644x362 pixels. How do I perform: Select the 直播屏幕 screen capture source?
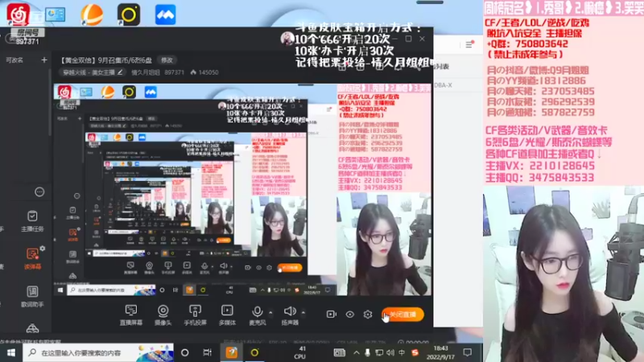tap(131, 315)
